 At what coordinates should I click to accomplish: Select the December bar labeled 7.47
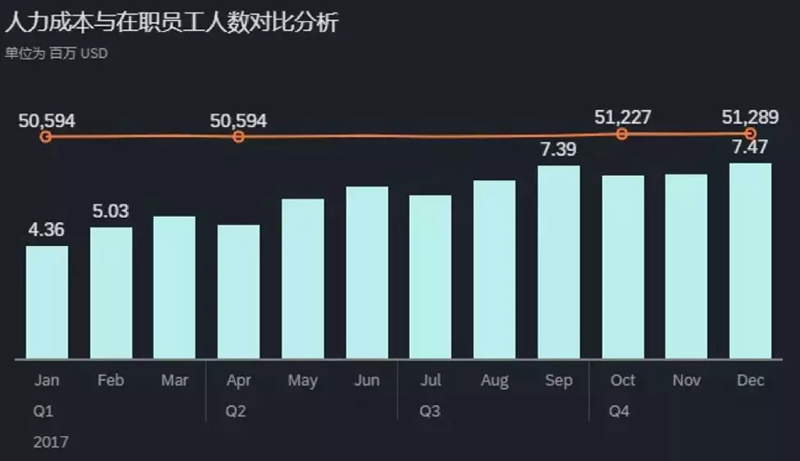click(750, 260)
